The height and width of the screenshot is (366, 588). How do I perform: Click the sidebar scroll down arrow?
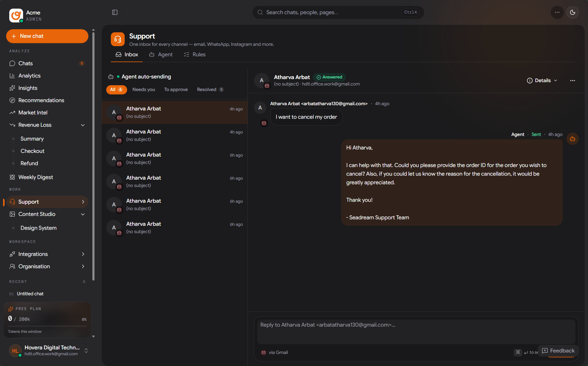pos(93,336)
